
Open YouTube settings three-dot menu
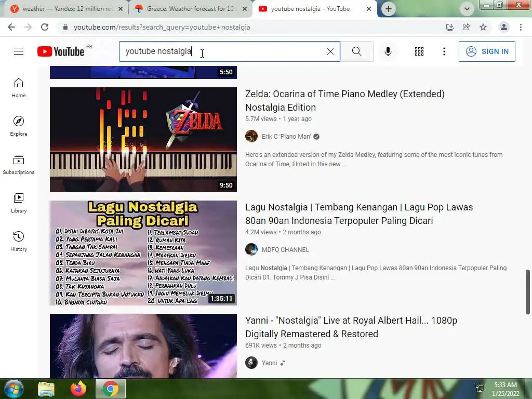pyautogui.click(x=444, y=51)
